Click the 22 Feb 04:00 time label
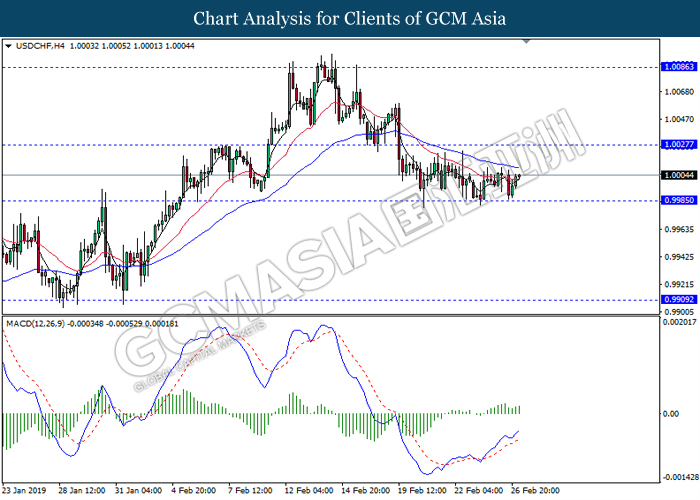Image resolution: width=700 pixels, height=500 pixels. (x=479, y=490)
